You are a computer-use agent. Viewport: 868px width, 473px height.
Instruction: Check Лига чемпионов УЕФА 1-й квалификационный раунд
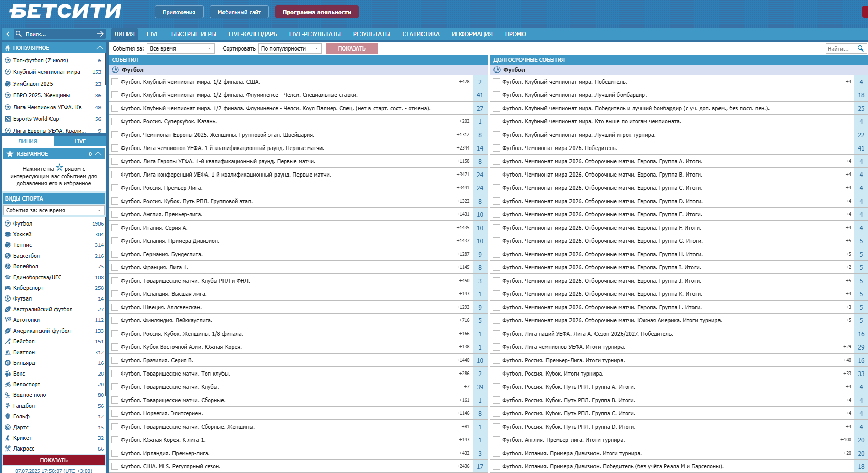coord(115,148)
